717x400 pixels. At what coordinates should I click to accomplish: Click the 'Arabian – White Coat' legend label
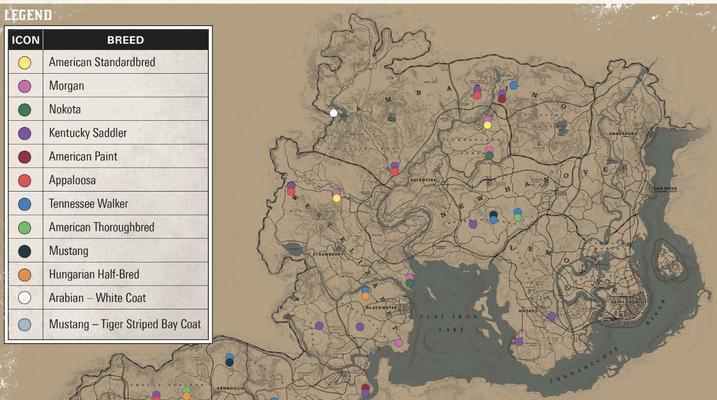(x=97, y=298)
